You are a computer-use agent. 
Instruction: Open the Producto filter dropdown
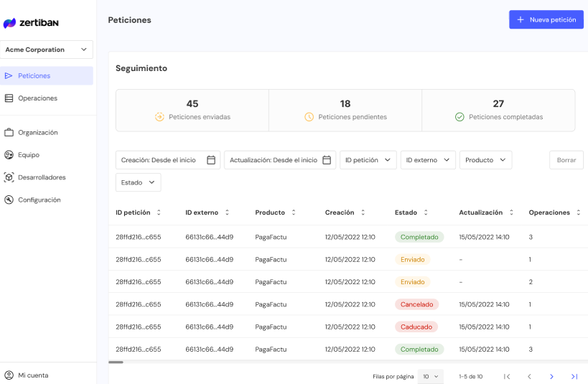tap(485, 160)
